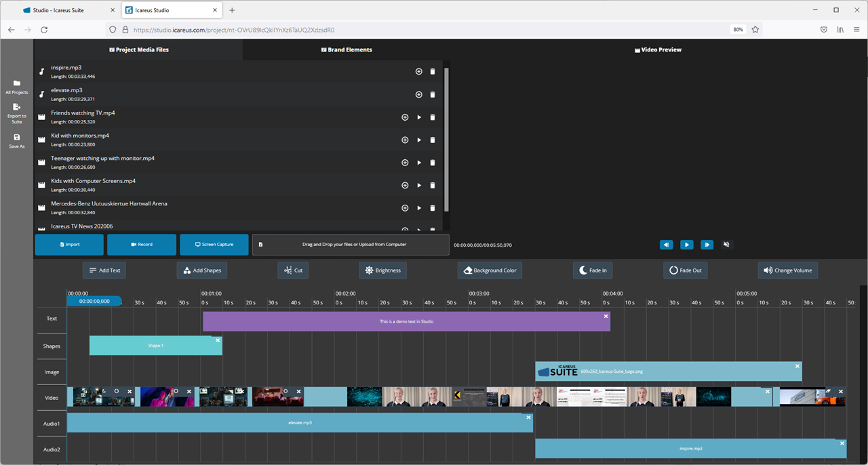Screen dimensions: 868x465
Task: Delete elevate.mp3 from media files
Action: point(433,95)
